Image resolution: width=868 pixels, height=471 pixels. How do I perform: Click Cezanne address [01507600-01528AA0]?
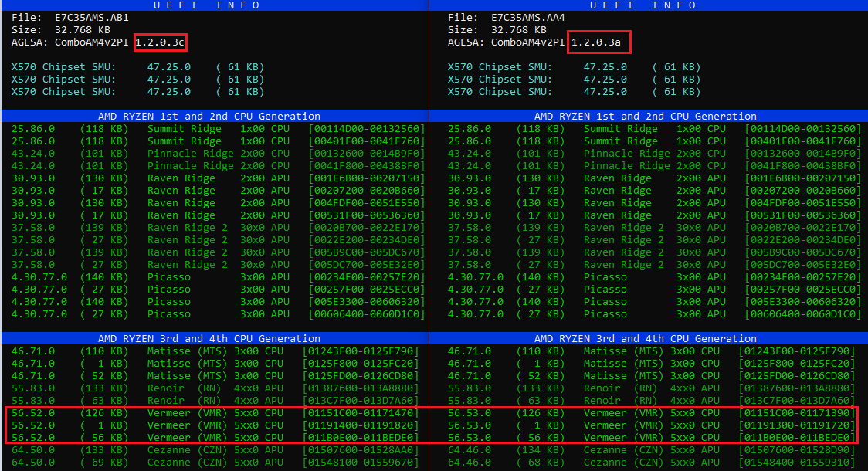point(361,450)
